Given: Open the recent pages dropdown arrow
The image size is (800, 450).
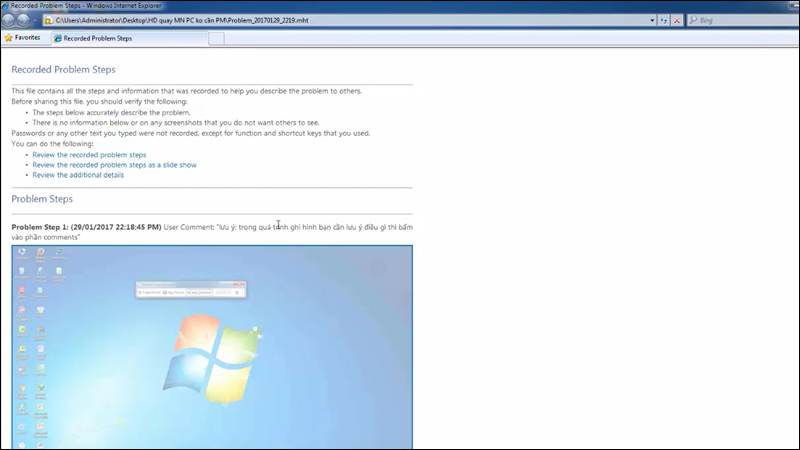Looking at the screenshot, I should coord(37,20).
